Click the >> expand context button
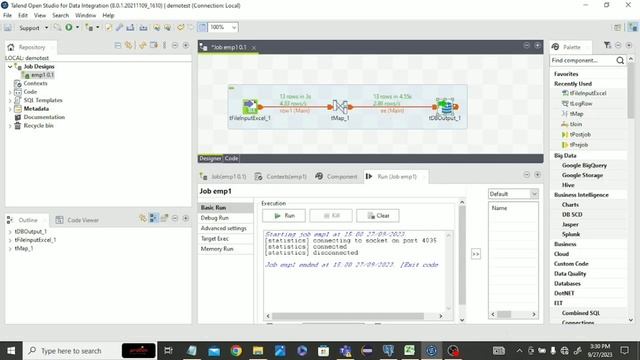Image resolution: width=640 pixels, height=360 pixels. click(476, 254)
